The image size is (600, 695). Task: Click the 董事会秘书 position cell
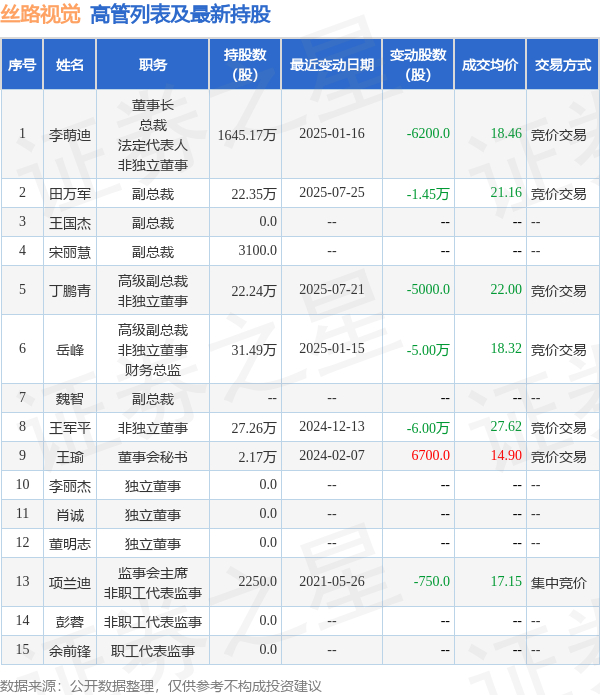click(153, 457)
